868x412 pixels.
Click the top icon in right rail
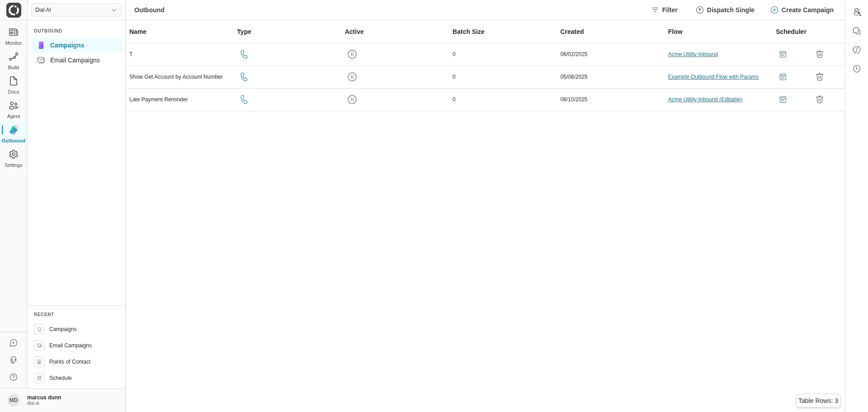(857, 12)
